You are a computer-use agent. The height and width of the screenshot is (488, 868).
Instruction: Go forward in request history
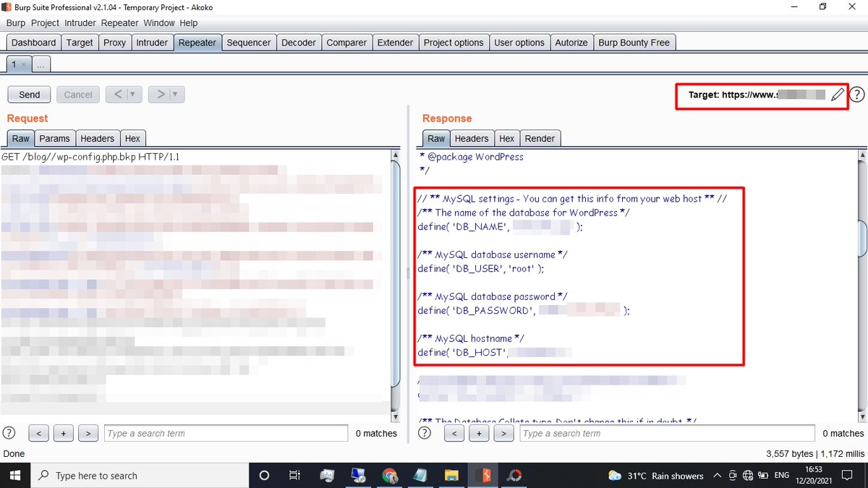161,94
